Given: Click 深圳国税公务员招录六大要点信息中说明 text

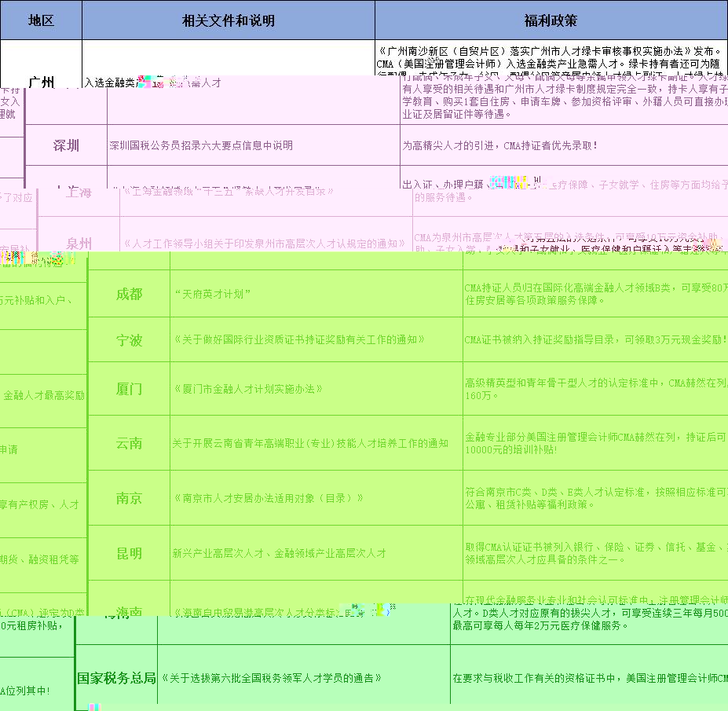Looking at the screenshot, I should (201, 145).
